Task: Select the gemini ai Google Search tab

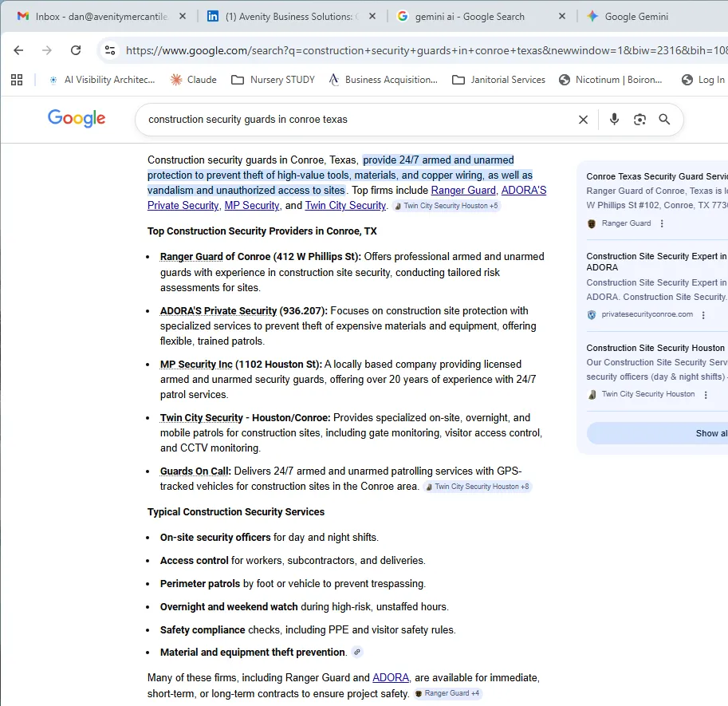Action: (x=469, y=16)
